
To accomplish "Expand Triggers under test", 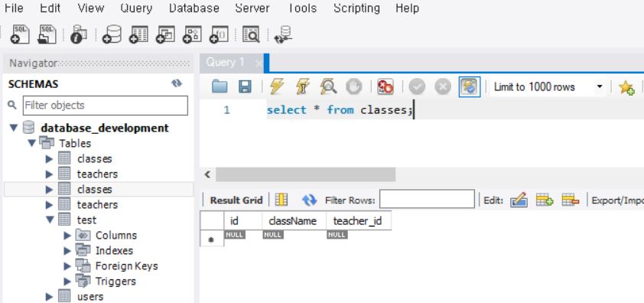I will tap(67, 282).
